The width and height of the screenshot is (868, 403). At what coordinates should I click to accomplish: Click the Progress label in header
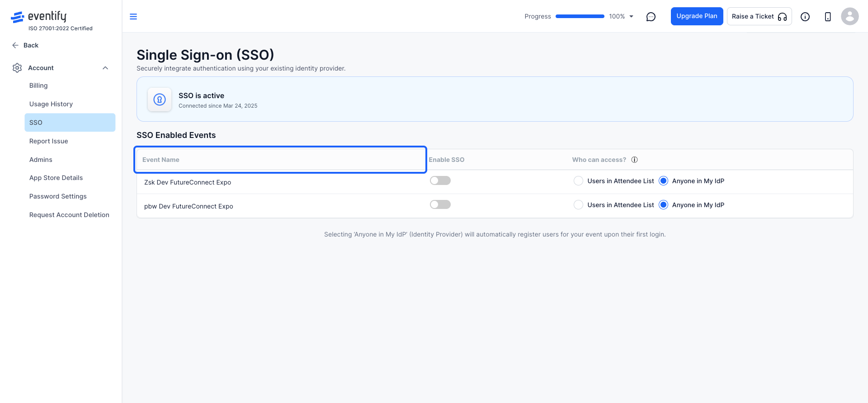538,16
